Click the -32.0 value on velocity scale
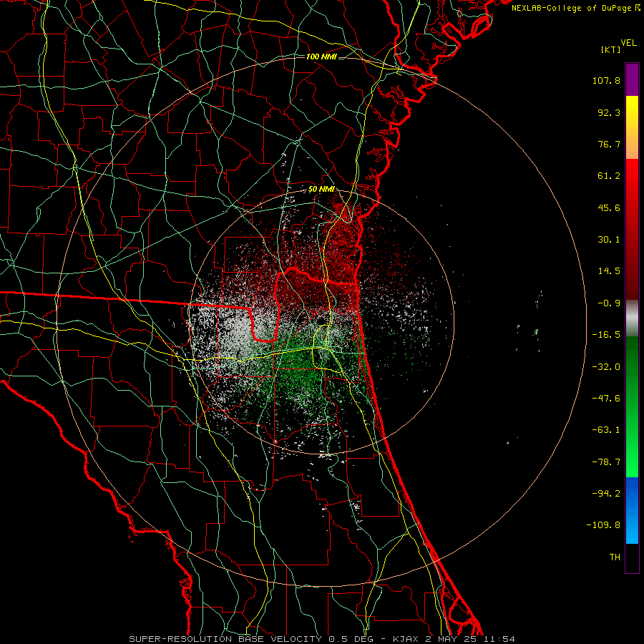 tap(606, 367)
